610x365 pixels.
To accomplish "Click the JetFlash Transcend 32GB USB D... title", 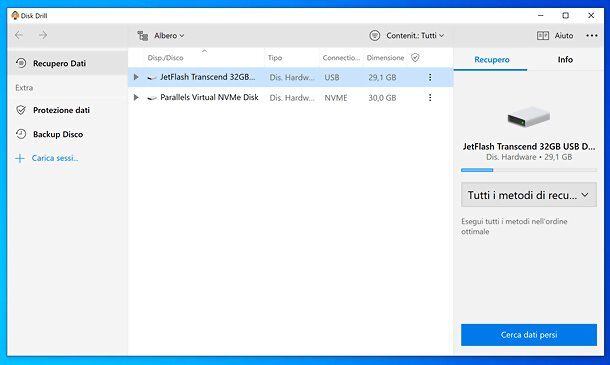I will point(529,147).
